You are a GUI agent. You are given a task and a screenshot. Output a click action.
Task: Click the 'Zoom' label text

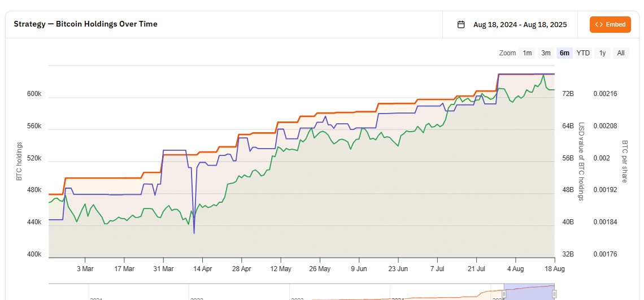(507, 53)
